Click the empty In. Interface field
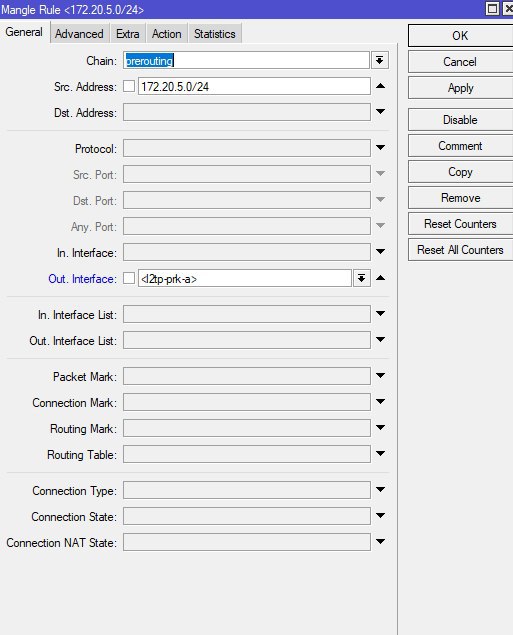 pos(247,252)
